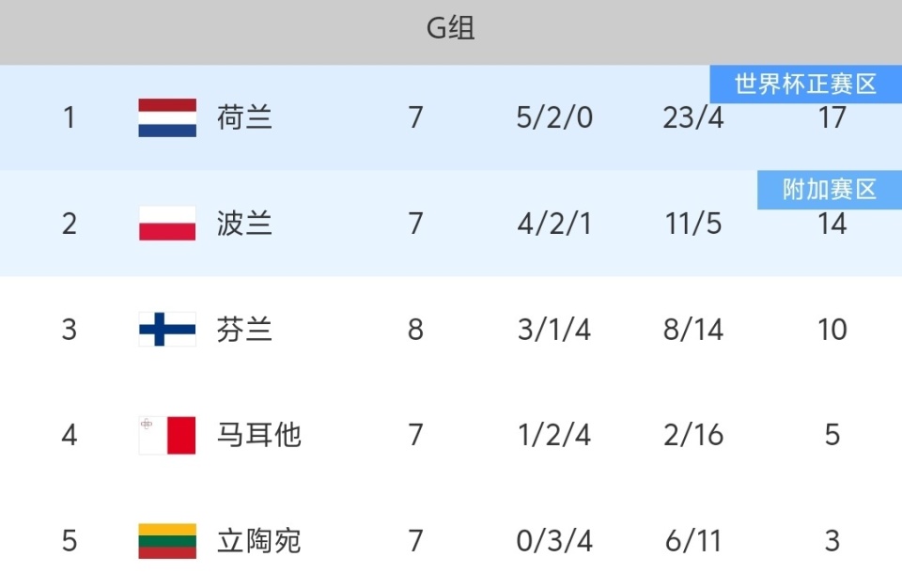This screenshot has height=588, width=902.
Task: Click the Poland flag icon
Action: coord(167,224)
